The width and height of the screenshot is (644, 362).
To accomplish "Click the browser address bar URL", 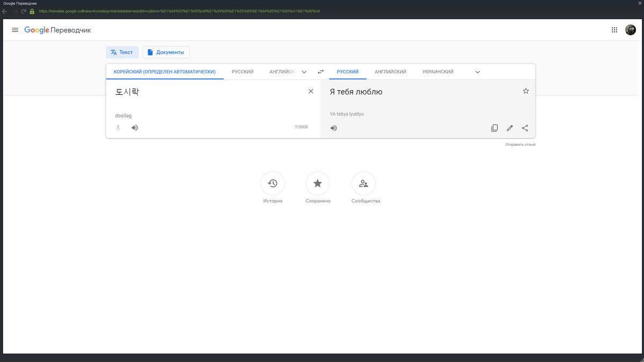I will (x=179, y=11).
